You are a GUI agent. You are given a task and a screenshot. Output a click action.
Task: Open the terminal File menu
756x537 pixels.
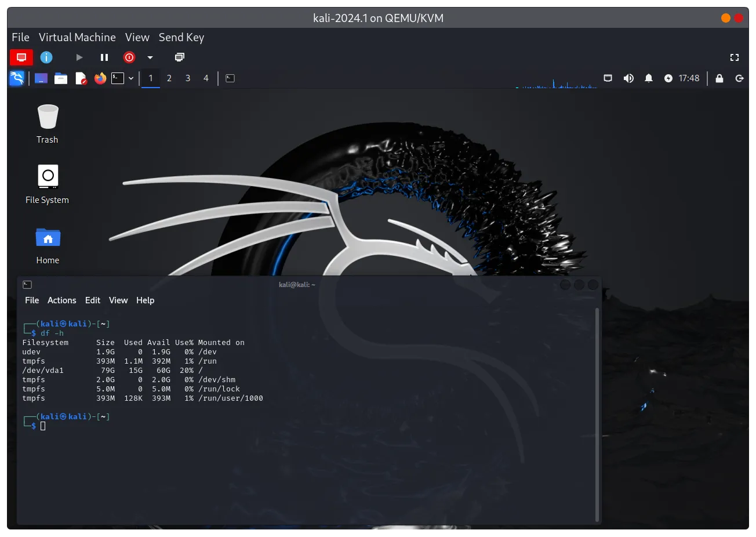click(32, 300)
